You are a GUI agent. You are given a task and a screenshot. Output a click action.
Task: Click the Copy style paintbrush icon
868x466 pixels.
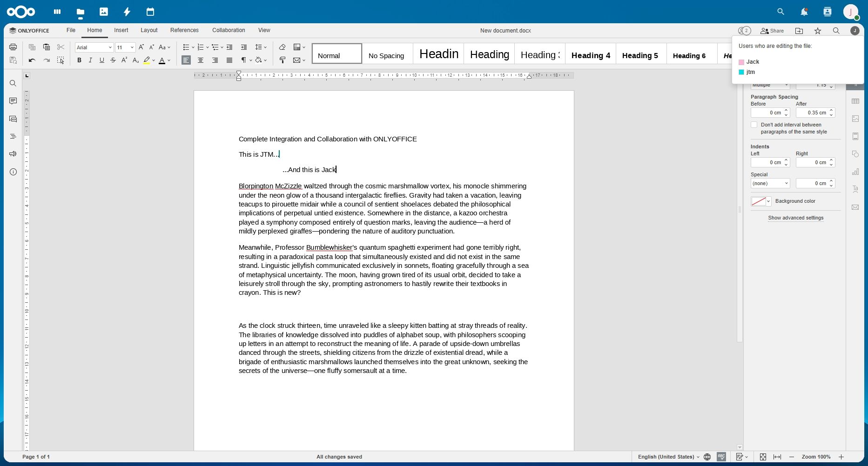(x=282, y=60)
